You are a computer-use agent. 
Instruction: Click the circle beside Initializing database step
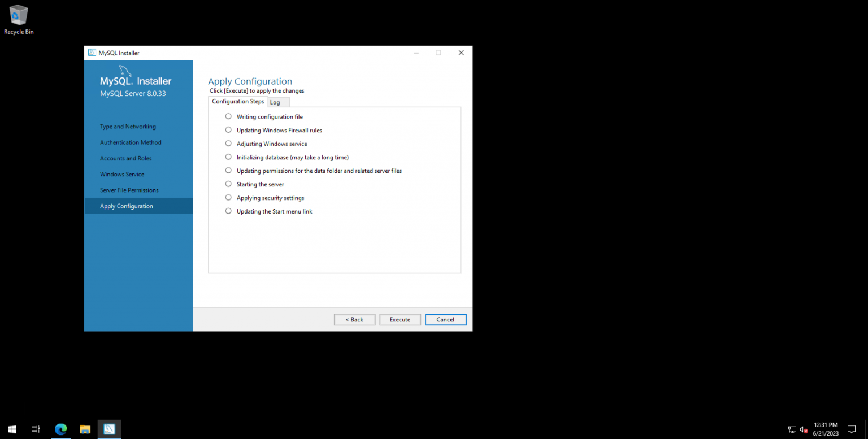(228, 157)
